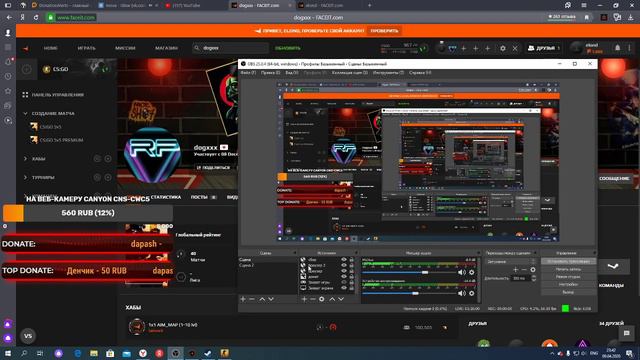
Task: Open transition properties gear icon
Action: 533,270
